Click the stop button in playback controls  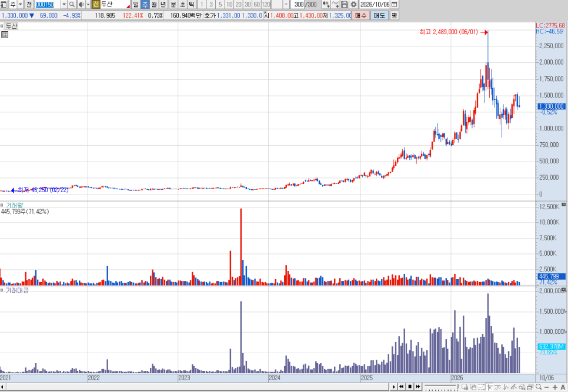410,387
